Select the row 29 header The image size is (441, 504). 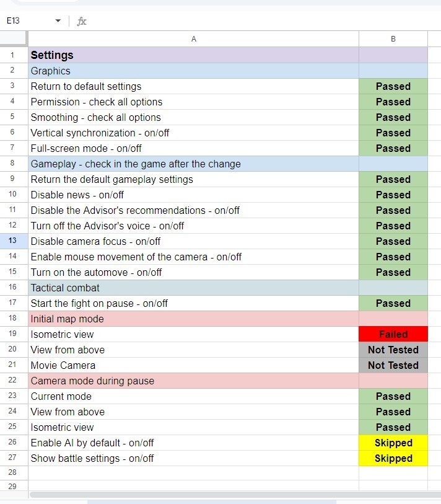point(13,485)
